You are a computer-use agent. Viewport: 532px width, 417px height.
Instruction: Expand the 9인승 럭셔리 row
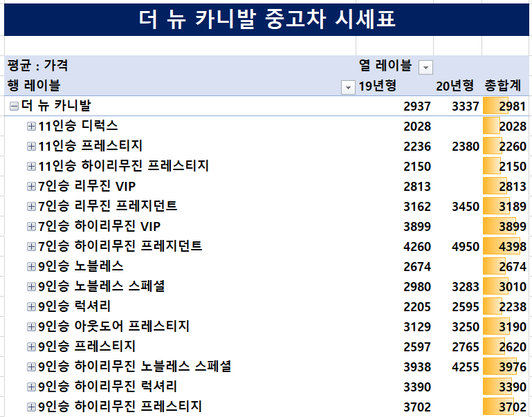(x=31, y=306)
